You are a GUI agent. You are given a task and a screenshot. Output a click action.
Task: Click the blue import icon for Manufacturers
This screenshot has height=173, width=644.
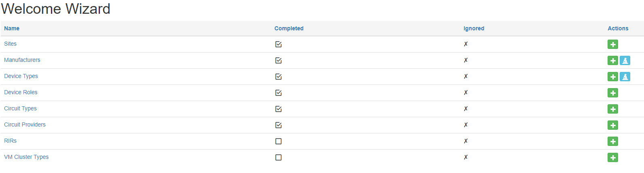click(x=625, y=61)
